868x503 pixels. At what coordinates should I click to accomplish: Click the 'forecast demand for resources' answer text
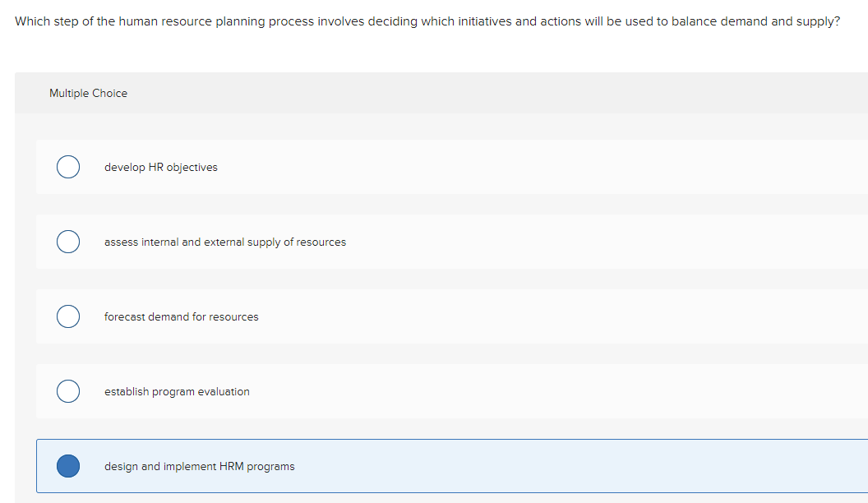[x=181, y=316]
